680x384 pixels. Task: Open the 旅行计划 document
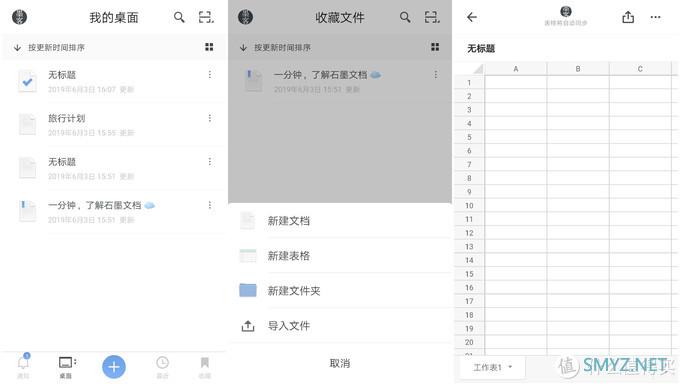[x=114, y=125]
